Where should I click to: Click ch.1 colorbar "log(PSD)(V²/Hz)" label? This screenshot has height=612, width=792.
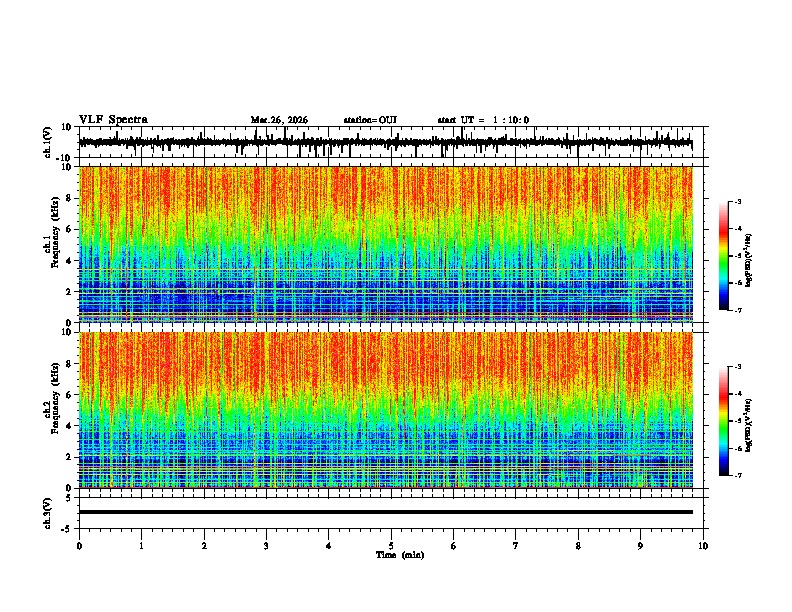point(749,260)
